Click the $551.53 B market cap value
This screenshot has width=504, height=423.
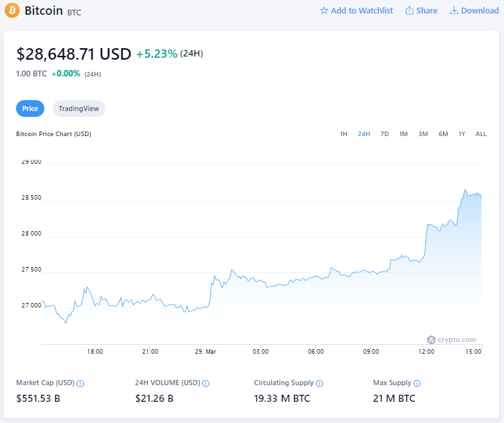[x=39, y=399]
